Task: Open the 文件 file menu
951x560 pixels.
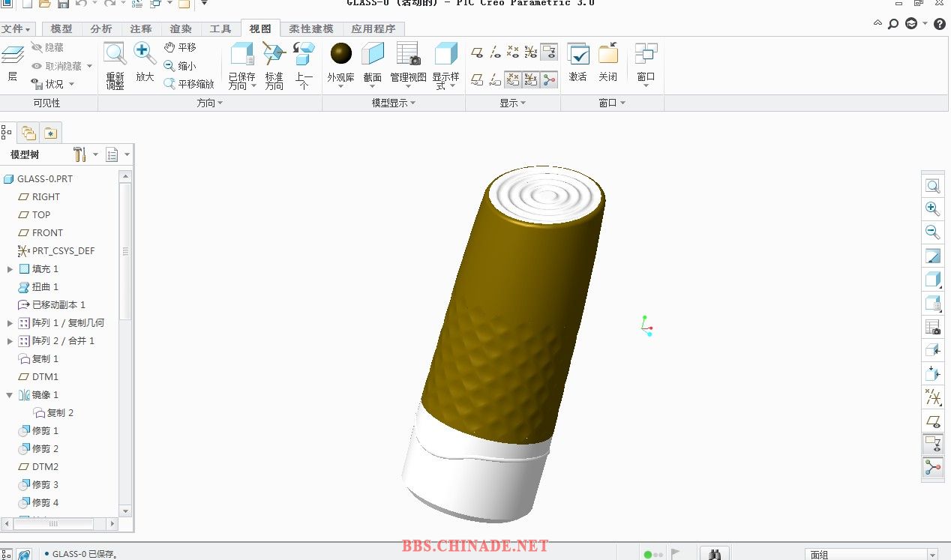Action: (x=16, y=29)
